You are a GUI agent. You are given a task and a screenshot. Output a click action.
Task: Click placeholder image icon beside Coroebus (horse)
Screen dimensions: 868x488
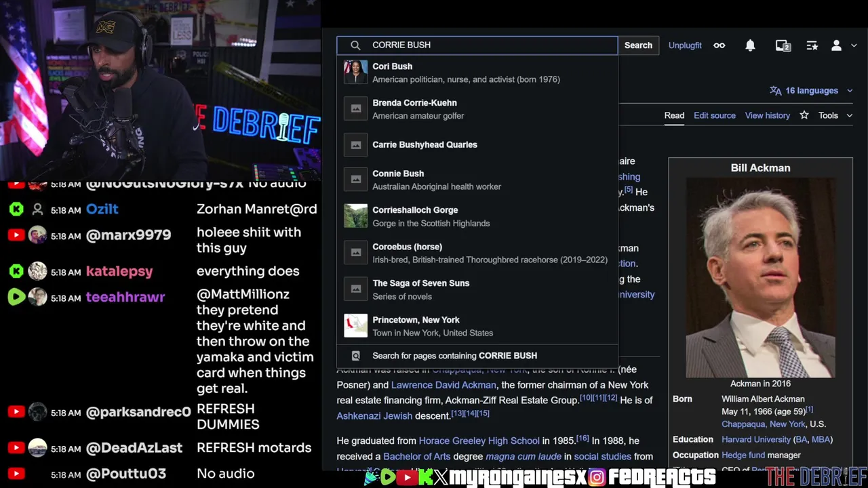(355, 253)
